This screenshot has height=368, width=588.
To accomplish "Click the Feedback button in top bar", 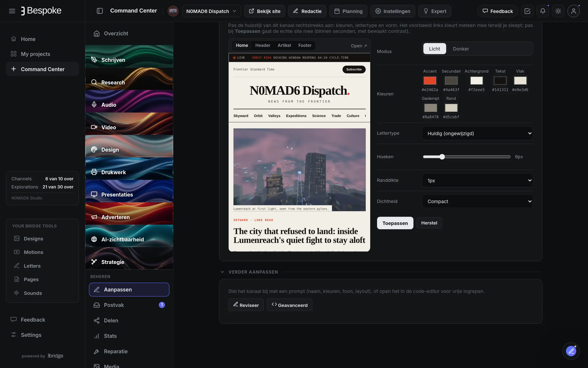I will pos(497,11).
